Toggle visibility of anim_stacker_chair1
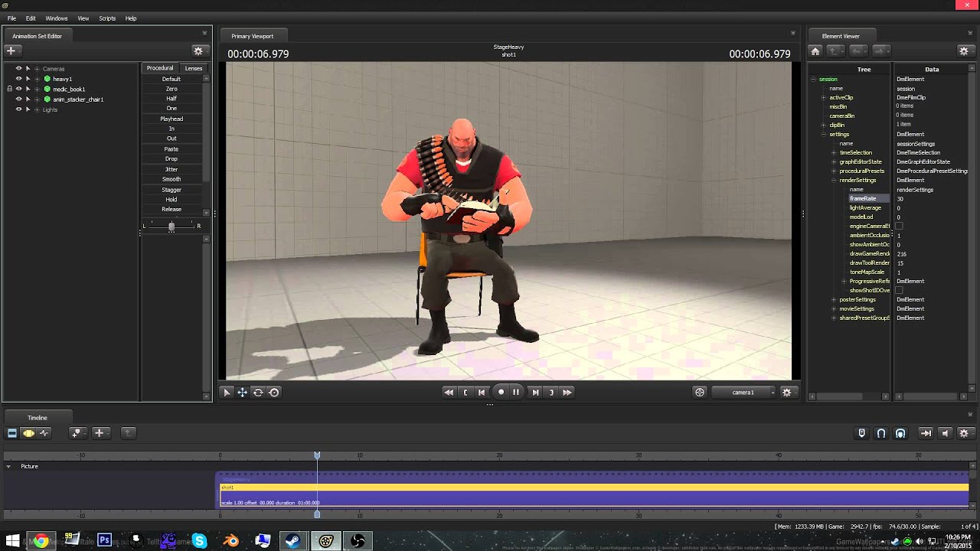This screenshot has width=980, height=551. [19, 99]
